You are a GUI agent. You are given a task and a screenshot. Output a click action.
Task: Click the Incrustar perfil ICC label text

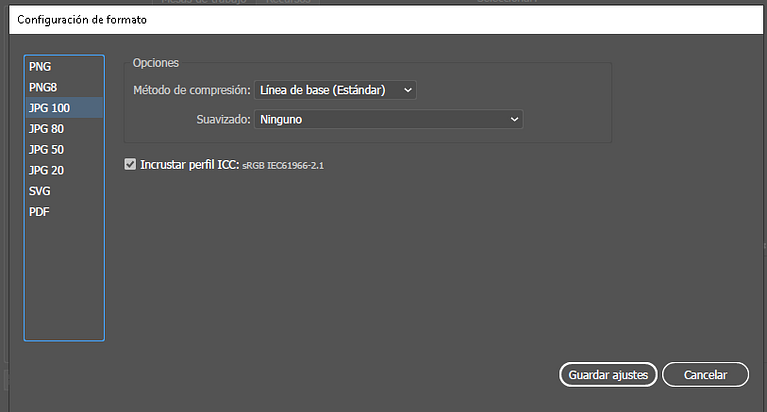click(190, 165)
